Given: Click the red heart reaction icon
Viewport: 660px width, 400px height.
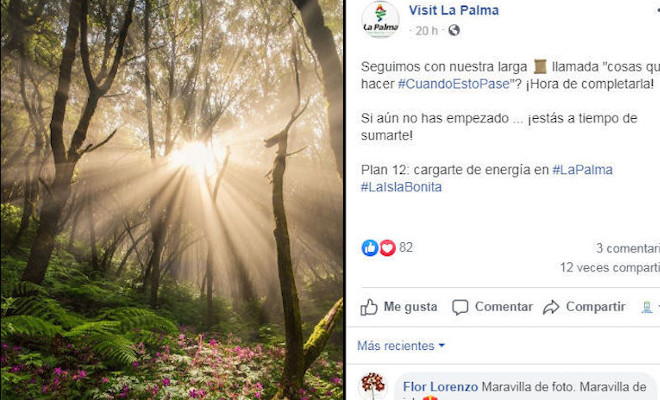Looking at the screenshot, I should point(388,248).
